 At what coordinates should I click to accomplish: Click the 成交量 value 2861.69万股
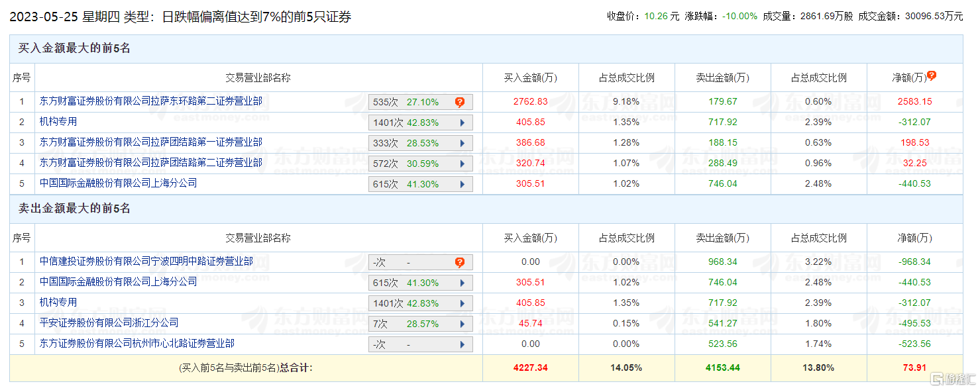[826, 16]
